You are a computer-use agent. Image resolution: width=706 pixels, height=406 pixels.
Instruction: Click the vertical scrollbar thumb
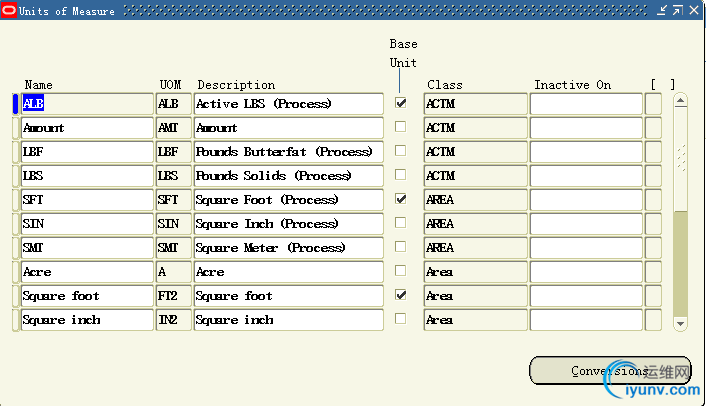[680, 159]
